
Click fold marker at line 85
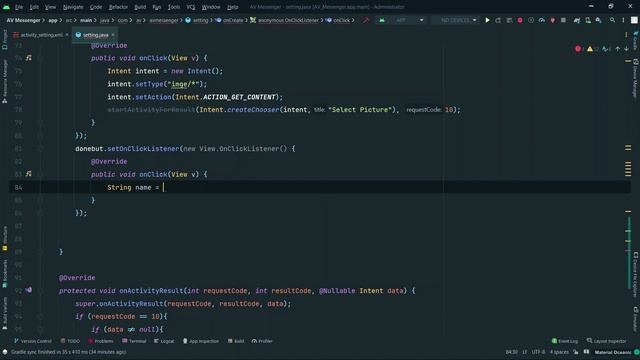(x=40, y=200)
